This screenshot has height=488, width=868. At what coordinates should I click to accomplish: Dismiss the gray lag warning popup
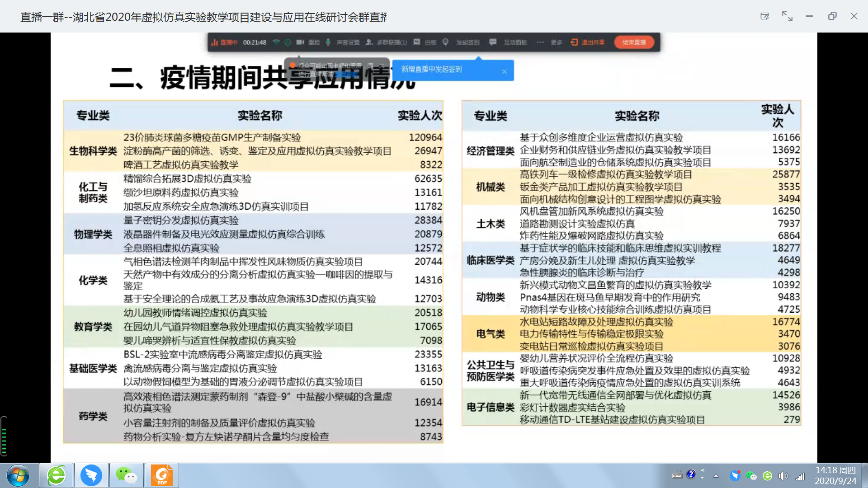381,66
